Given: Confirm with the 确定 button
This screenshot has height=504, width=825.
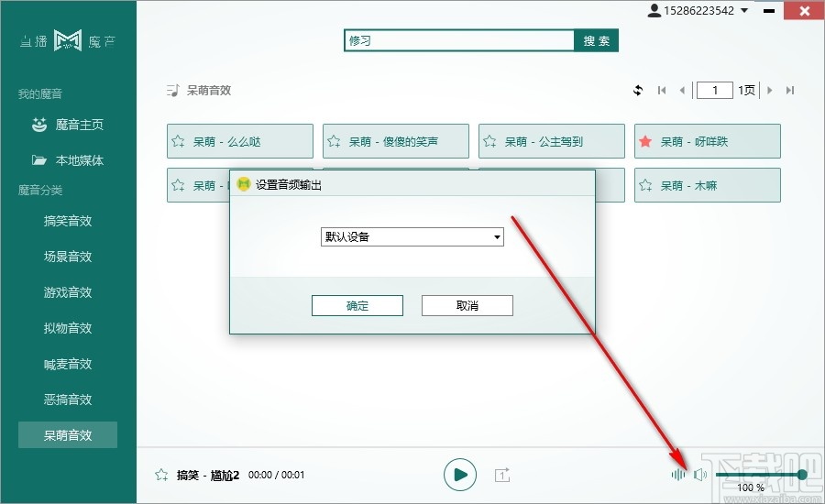Looking at the screenshot, I should point(357,306).
